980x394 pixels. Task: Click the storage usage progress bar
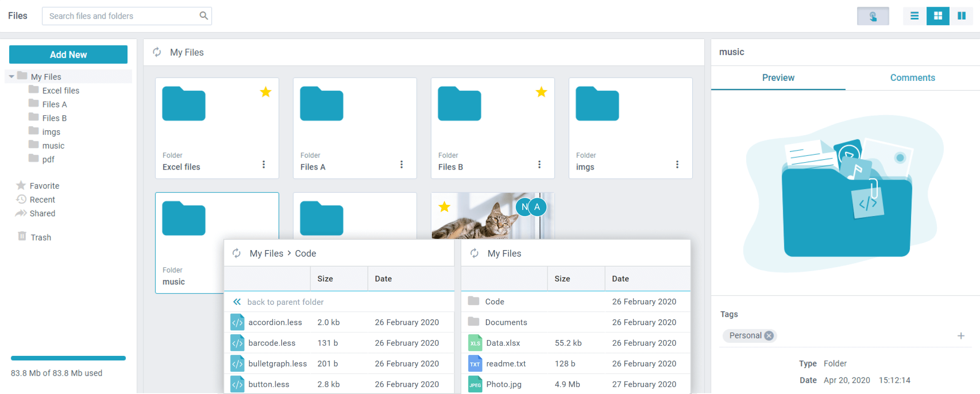tap(68, 358)
